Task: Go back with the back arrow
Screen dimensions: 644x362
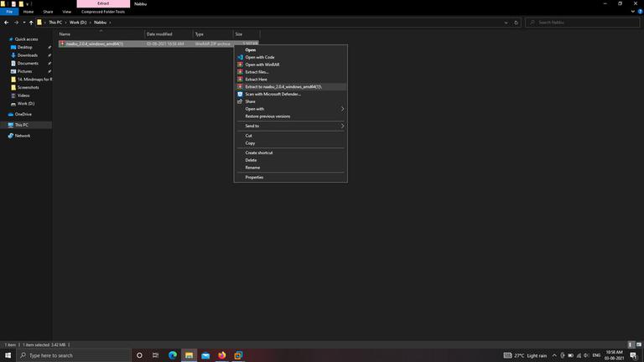Action: 6,23
